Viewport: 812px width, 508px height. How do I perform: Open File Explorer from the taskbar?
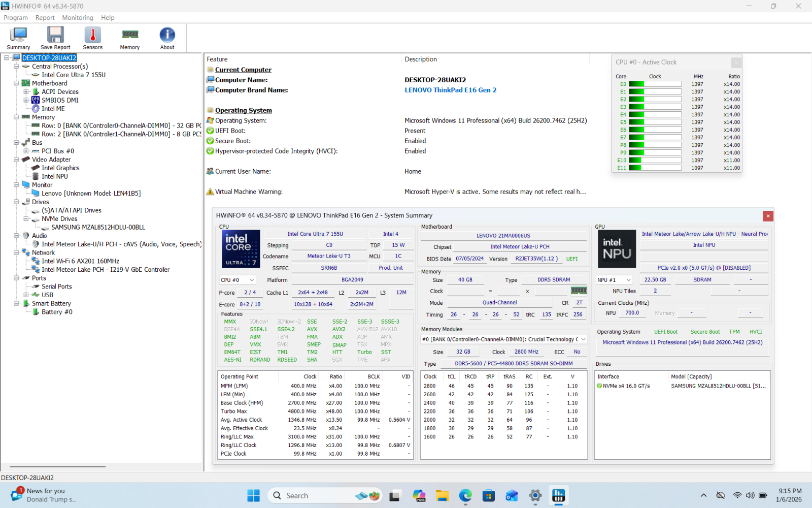pos(442,495)
